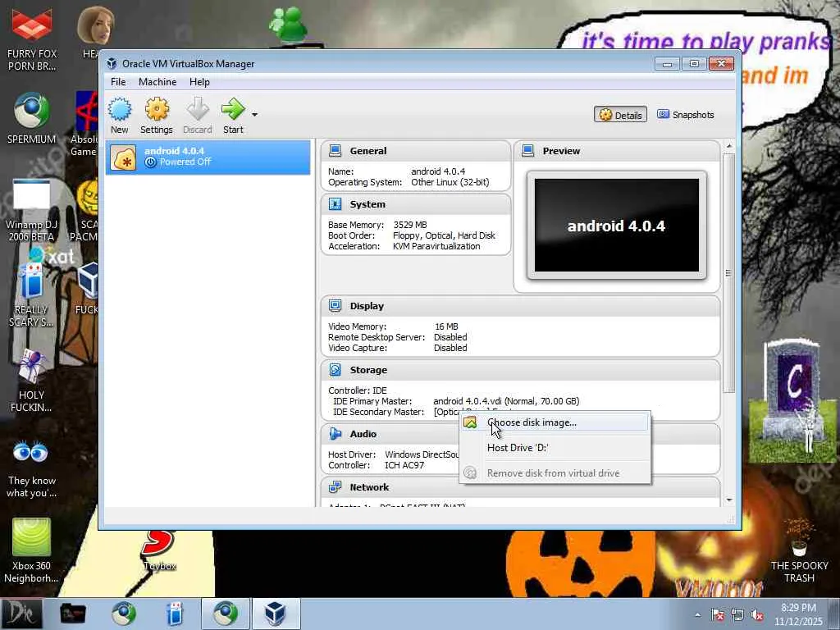Open HOLY FUCKIN... spider desktop icon
This screenshot has height=630, width=840.
click(31, 381)
